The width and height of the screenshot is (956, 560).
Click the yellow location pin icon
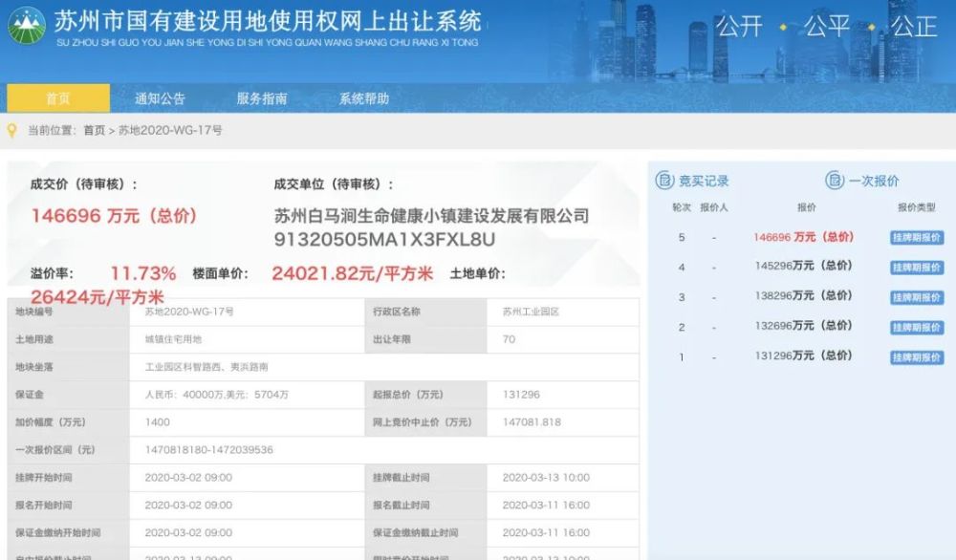[11, 130]
